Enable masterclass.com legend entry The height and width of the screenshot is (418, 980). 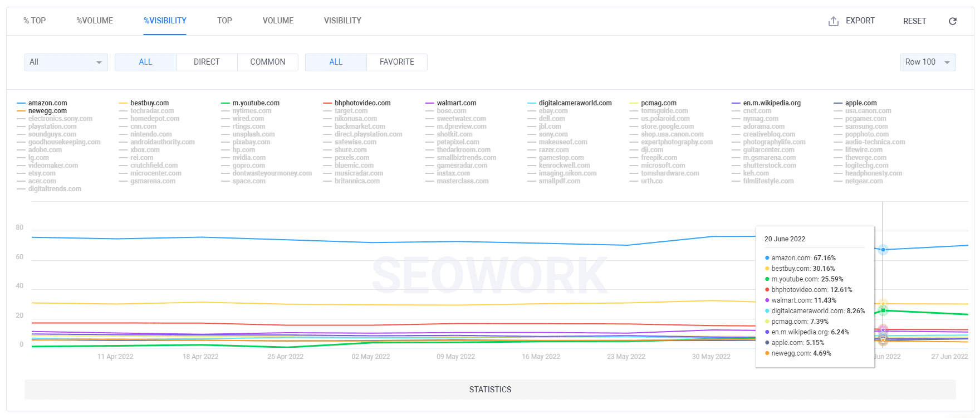point(457,181)
